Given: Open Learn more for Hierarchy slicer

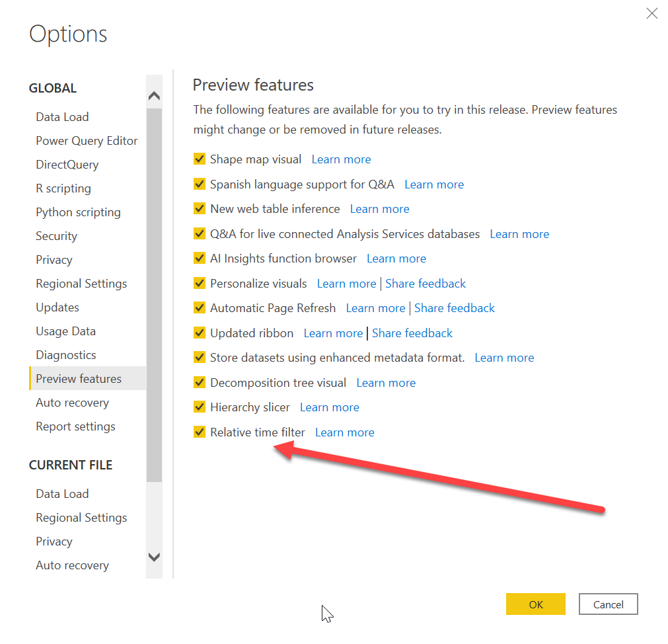Looking at the screenshot, I should point(329,407).
